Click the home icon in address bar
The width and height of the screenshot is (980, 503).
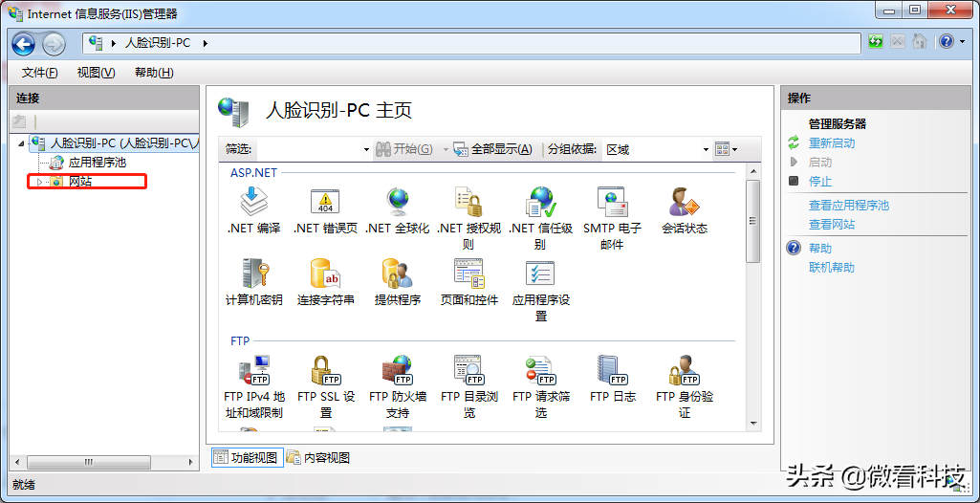(919, 42)
